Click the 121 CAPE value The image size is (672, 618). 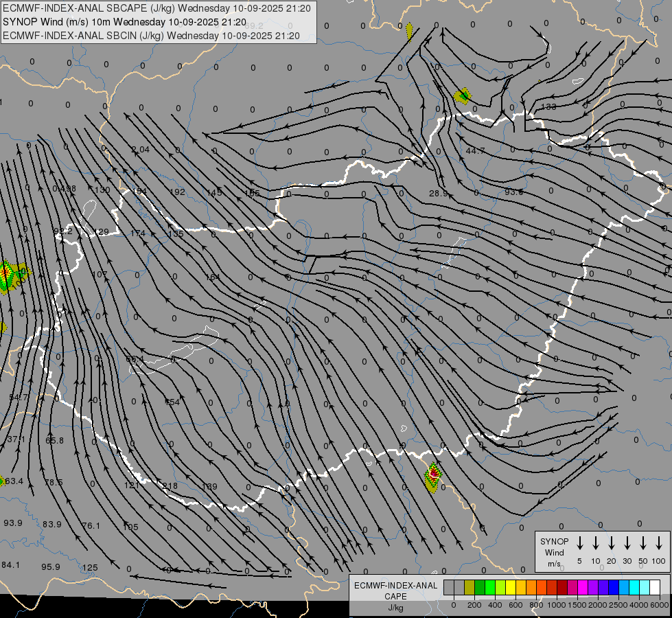(132, 485)
